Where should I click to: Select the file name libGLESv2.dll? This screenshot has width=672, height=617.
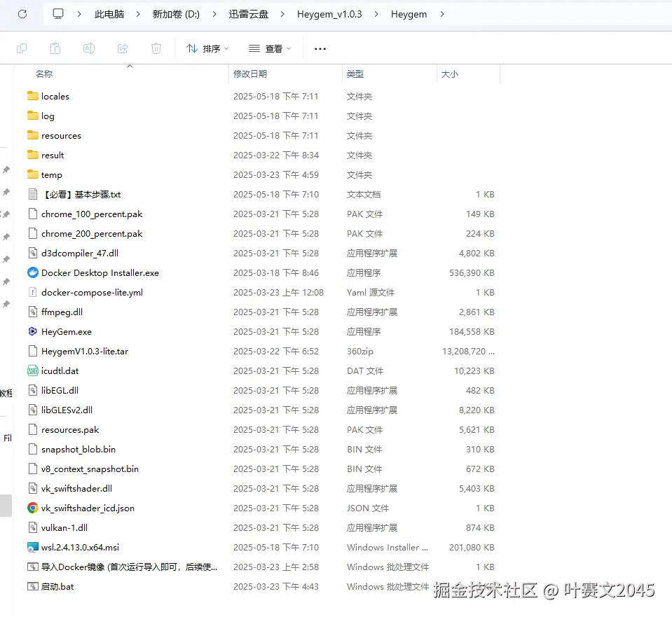[67, 410]
